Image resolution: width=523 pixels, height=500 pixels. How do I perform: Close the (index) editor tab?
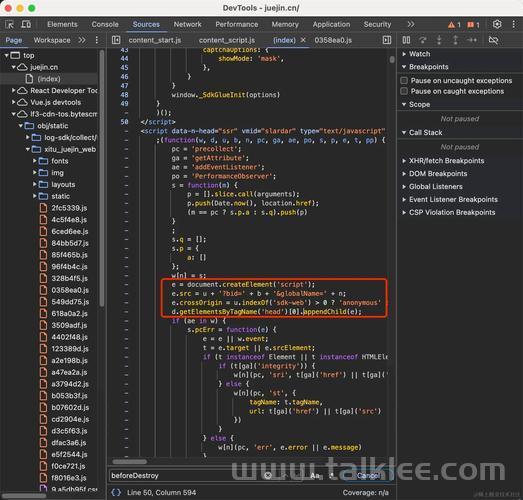303,40
